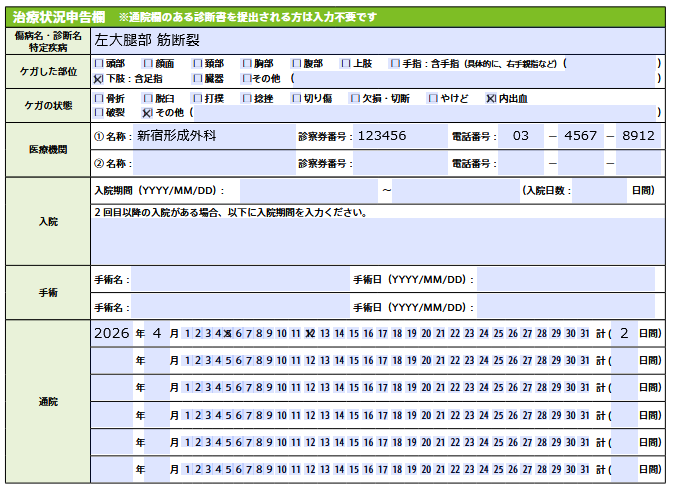Uncheck the 下肢 injury site checkbox
Viewport: 673px width, 491px height.
pos(97,78)
